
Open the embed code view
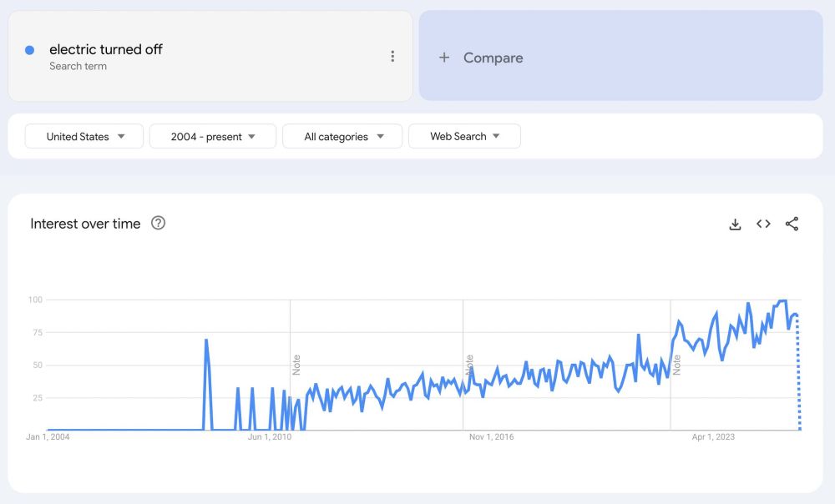tap(763, 224)
